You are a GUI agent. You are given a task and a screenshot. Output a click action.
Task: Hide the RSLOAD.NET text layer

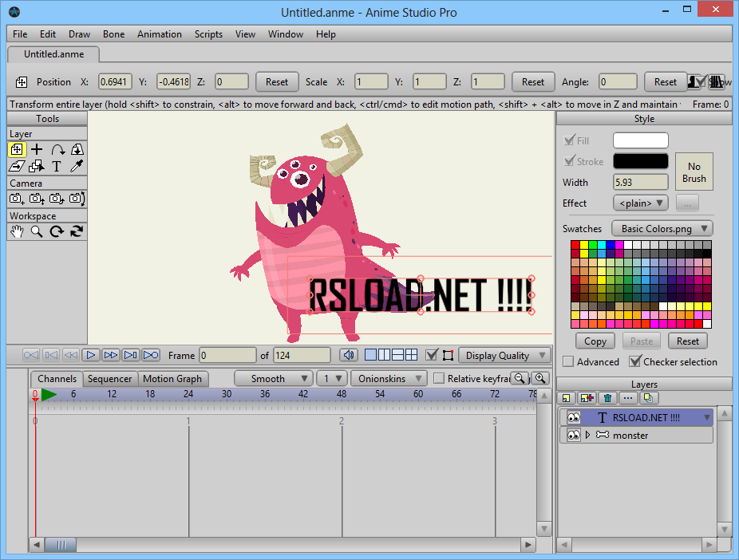pyautogui.click(x=574, y=417)
